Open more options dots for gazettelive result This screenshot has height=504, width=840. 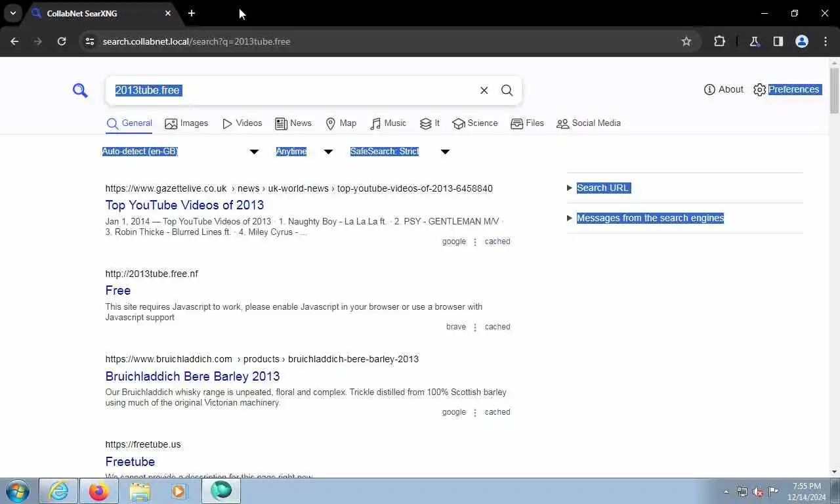coord(475,242)
